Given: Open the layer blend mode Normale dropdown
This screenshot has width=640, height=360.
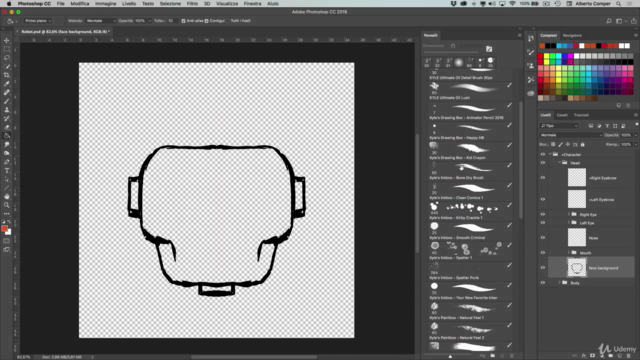Looking at the screenshot, I should click(570, 135).
